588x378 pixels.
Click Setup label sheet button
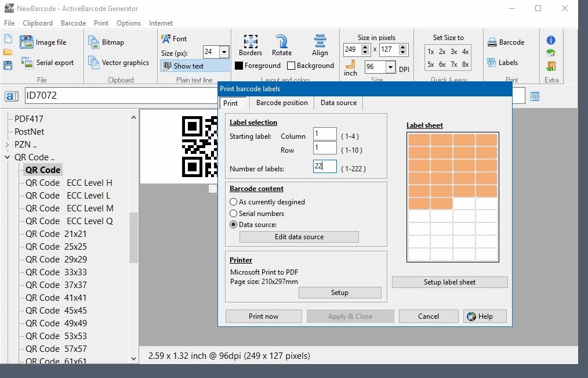tap(449, 282)
